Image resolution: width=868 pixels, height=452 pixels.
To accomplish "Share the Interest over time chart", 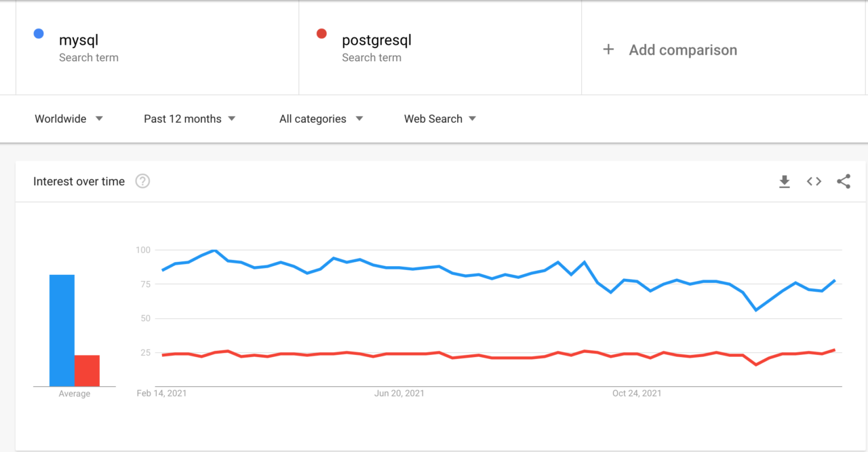I will point(843,181).
